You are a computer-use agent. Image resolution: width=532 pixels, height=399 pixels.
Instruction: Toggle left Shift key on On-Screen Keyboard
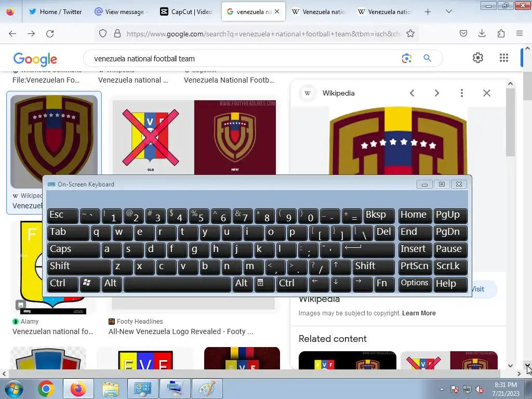(79, 267)
